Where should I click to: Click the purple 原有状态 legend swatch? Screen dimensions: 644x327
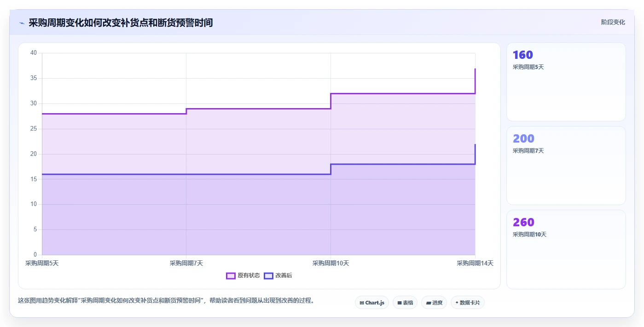[x=231, y=275]
